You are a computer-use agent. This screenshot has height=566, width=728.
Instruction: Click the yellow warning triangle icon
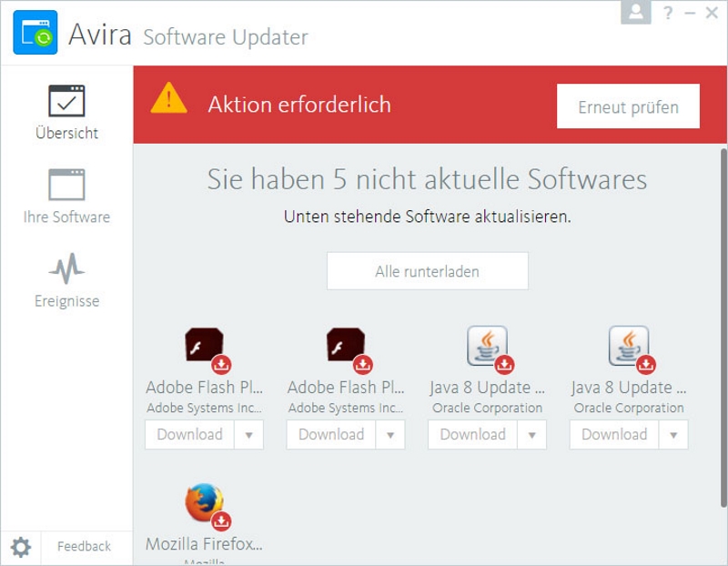169,98
